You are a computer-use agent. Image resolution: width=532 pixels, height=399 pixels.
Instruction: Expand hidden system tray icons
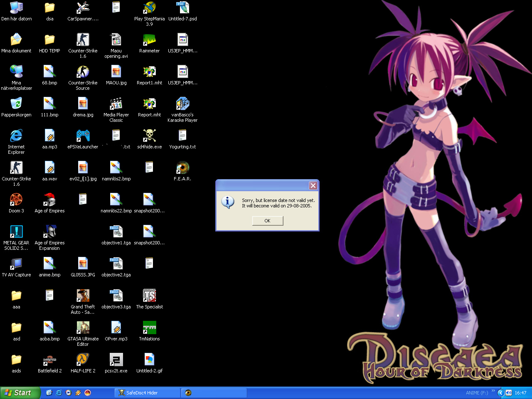(500, 393)
